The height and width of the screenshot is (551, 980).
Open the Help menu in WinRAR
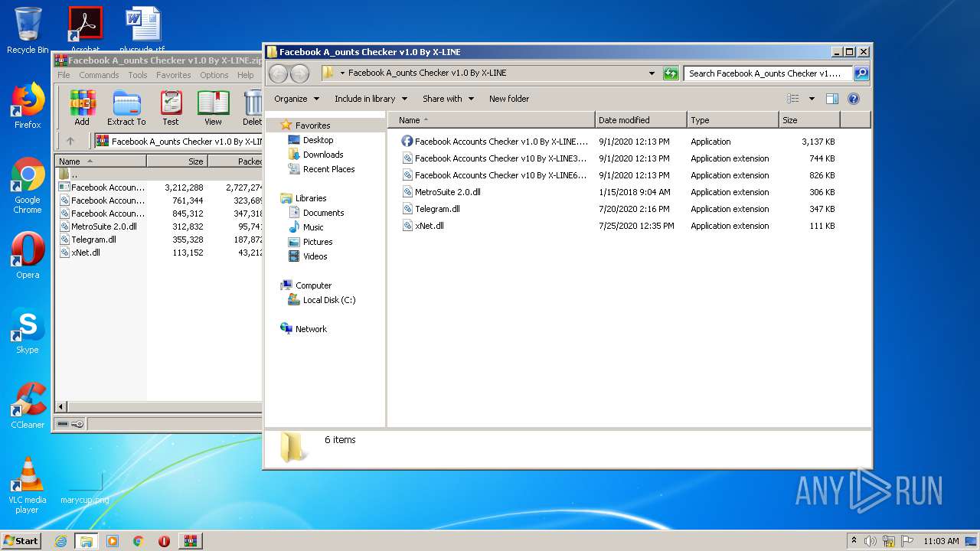pyautogui.click(x=246, y=75)
